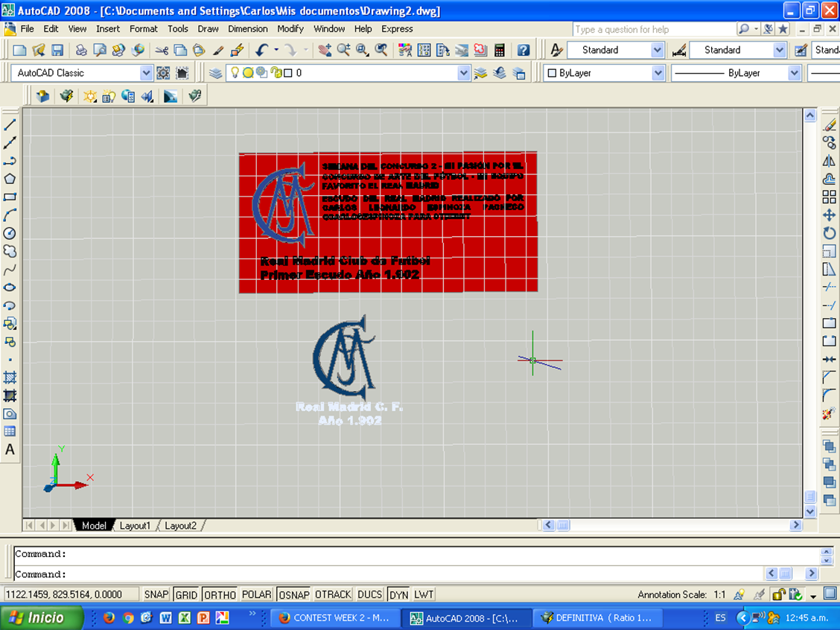Viewport: 840px width, 630px height.
Task: Select the Table tool in the draw toolbar
Action: tap(10, 431)
